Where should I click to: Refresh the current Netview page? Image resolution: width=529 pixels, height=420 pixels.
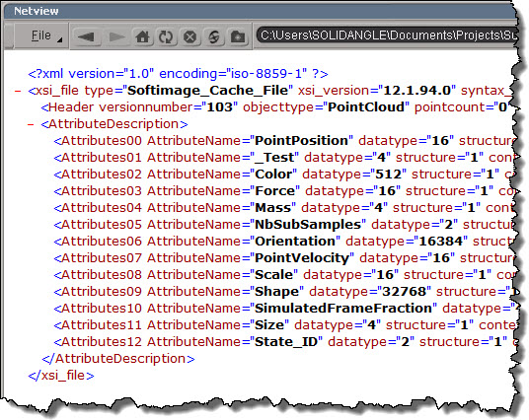coord(166,36)
